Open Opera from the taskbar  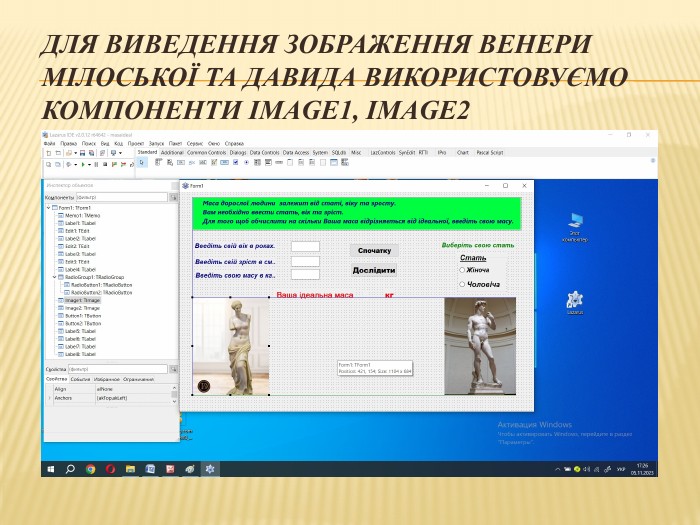pyautogui.click(x=110, y=469)
